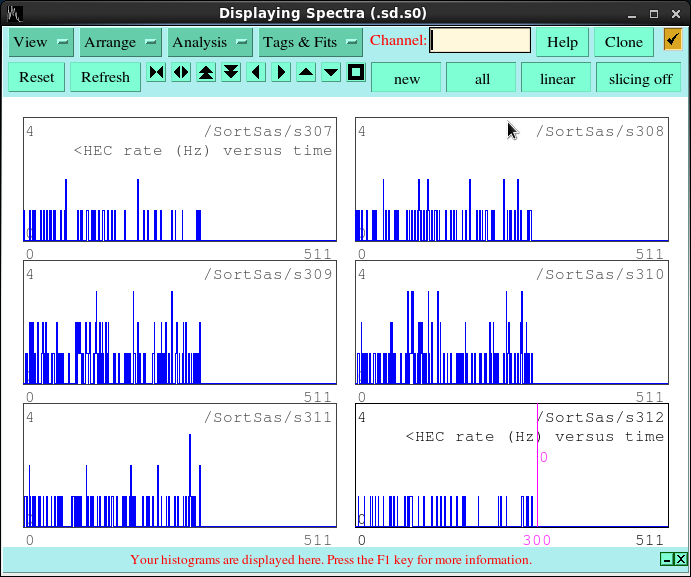This screenshot has height=577, width=691.
Task: Click the Clone button
Action: coord(624,42)
